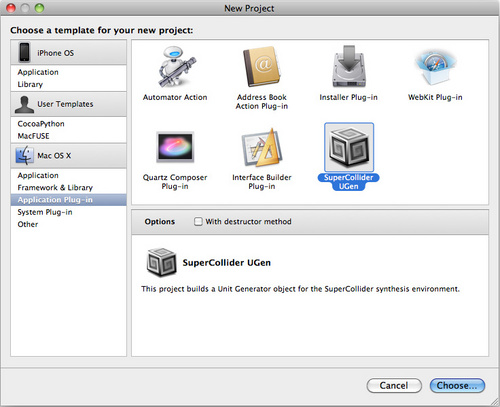Viewport: 500px width, 407px height.
Task: Click the Options label
Action: tap(160, 222)
